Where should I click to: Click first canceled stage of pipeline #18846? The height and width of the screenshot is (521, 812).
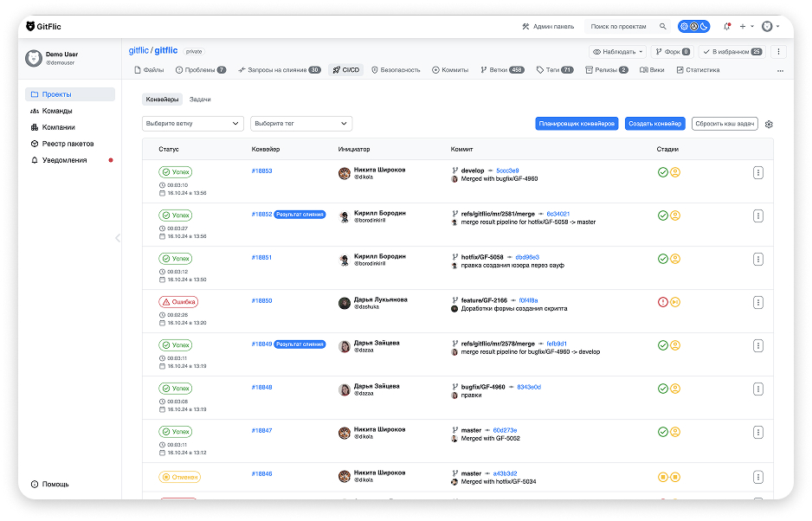[x=663, y=477]
